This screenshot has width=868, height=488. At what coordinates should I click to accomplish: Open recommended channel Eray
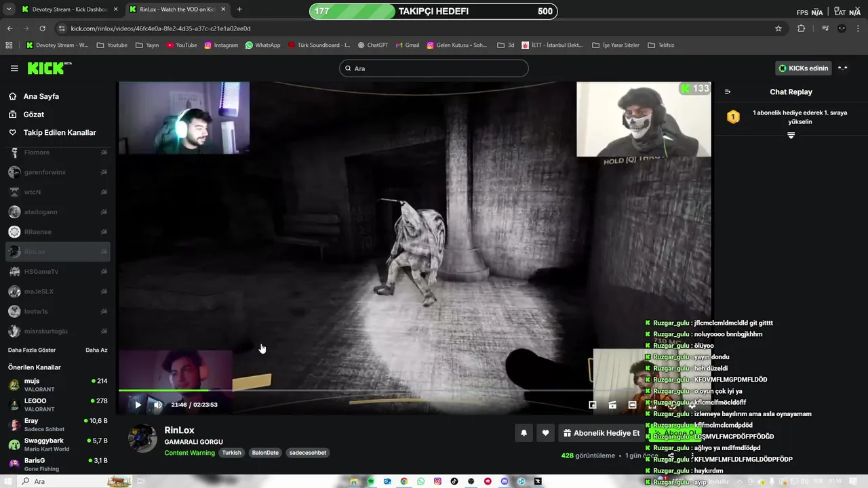tap(58, 425)
